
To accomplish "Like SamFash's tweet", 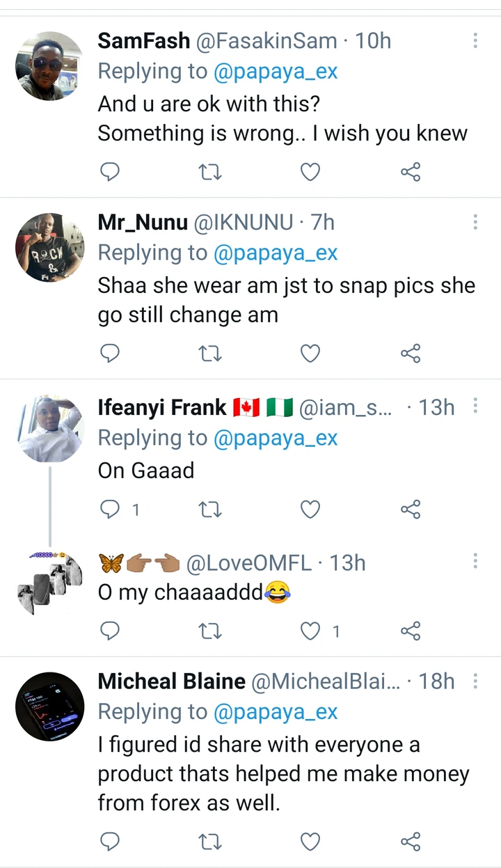I will click(x=310, y=171).
